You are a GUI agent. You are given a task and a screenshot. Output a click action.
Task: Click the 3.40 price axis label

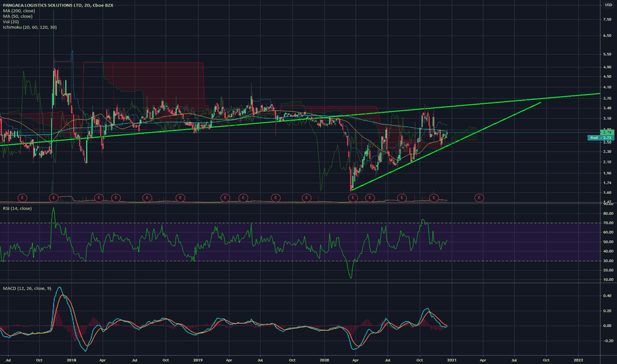click(607, 109)
